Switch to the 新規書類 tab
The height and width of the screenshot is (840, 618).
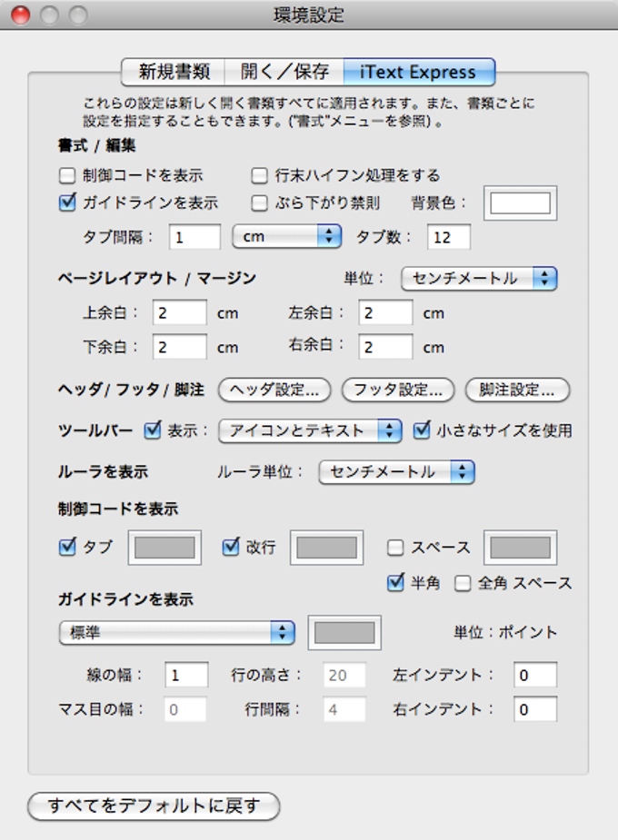(x=173, y=72)
